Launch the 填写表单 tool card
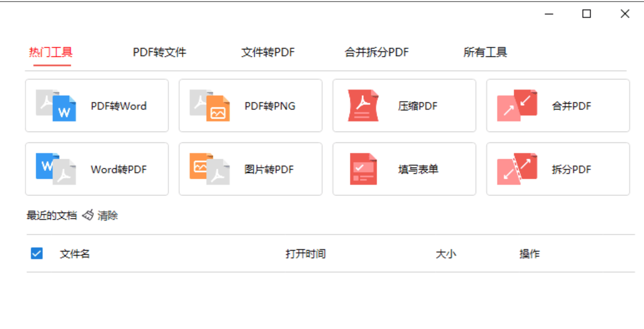This screenshot has height=329, width=644. (x=403, y=168)
